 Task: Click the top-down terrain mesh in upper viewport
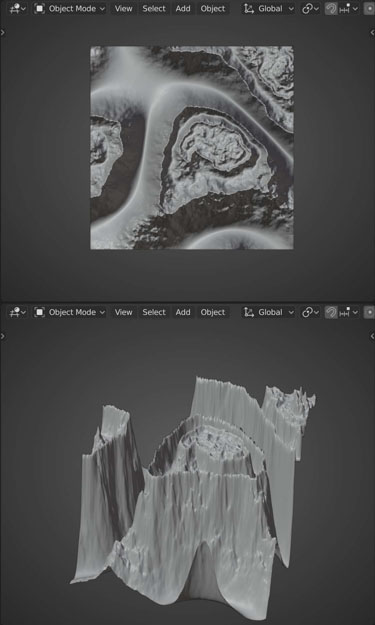[x=192, y=147]
